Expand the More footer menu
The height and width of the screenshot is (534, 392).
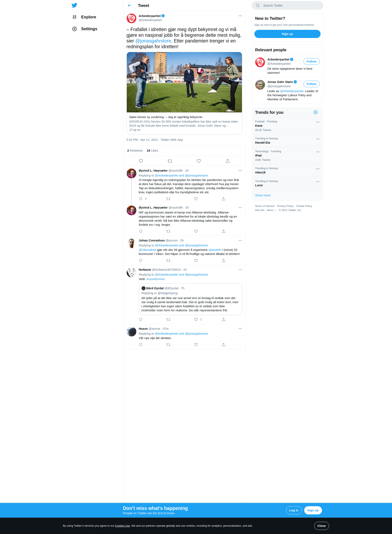click(x=271, y=210)
